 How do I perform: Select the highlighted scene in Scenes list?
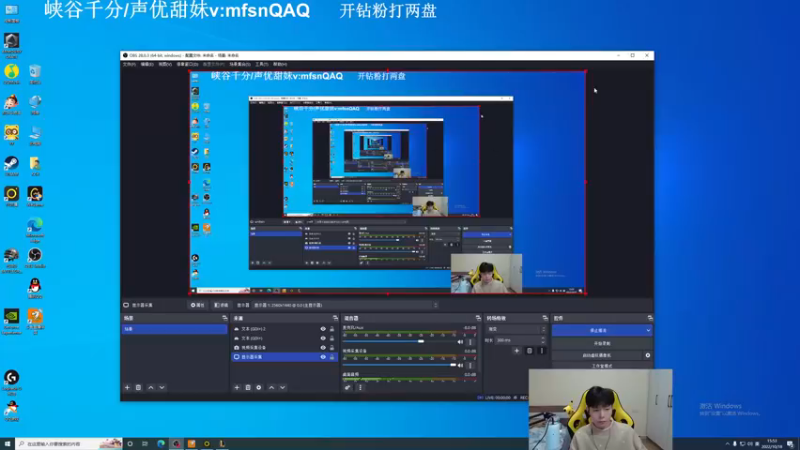174,329
